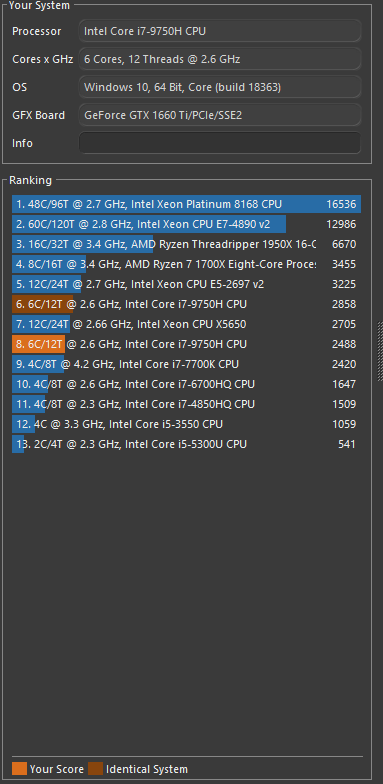Select the Ryzen 7 1700X ranking row
383x784 pixels.
pyautogui.click(x=186, y=264)
